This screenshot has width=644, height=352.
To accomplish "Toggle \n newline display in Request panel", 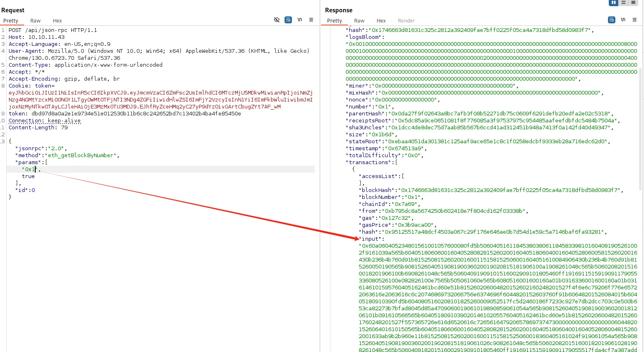I will click(x=300, y=20).
